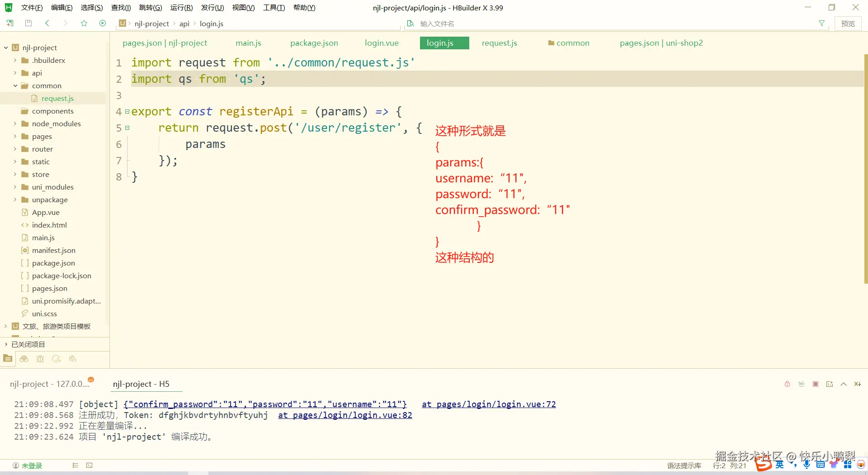Expand the router folder
Screen dimensions: 868x475
(15, 149)
